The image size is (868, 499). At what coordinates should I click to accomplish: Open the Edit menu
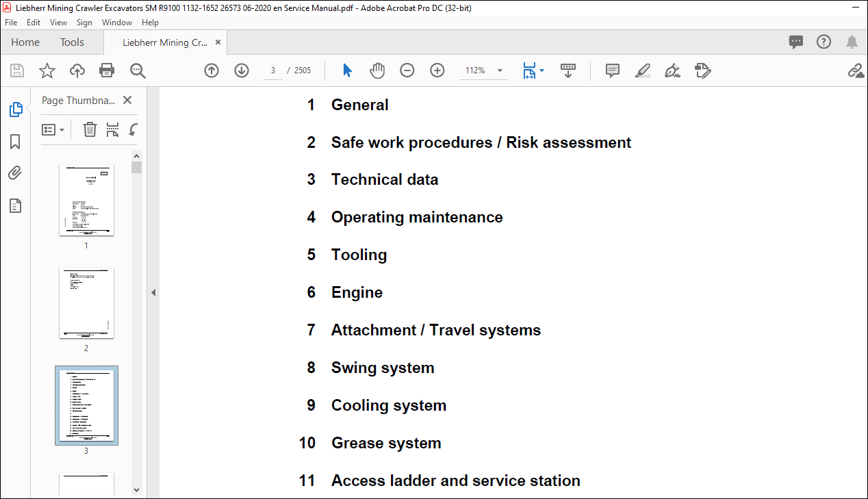click(34, 23)
